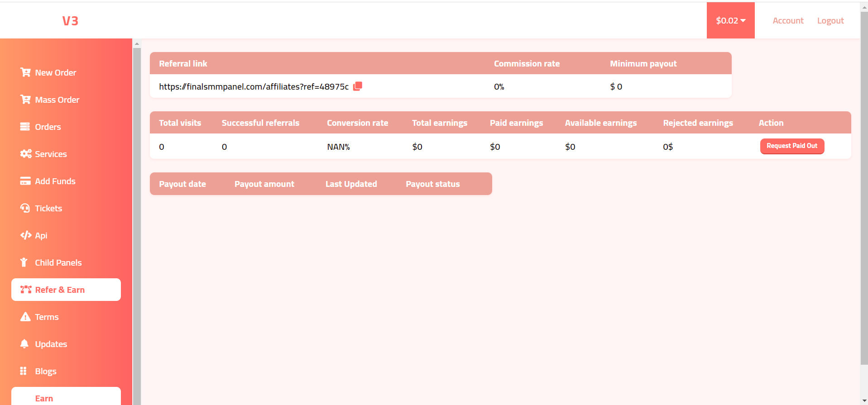Click the Successful referrals header
The height and width of the screenshot is (405, 868).
(260, 123)
